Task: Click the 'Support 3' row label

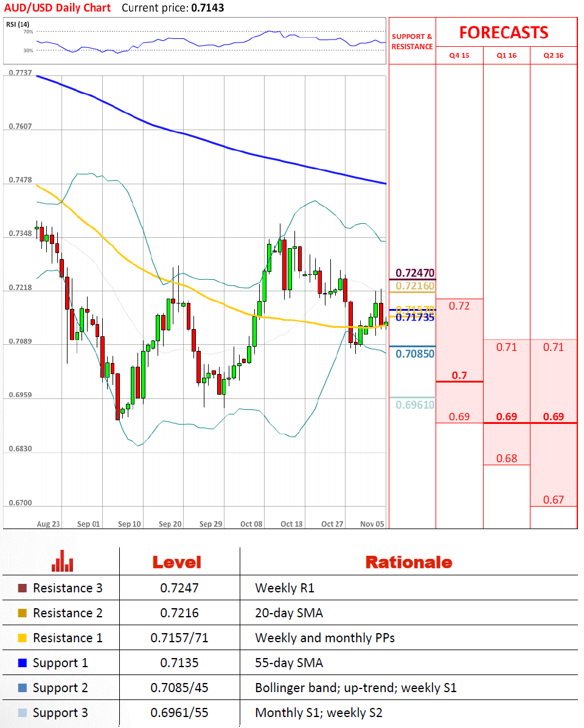Action: [60, 713]
